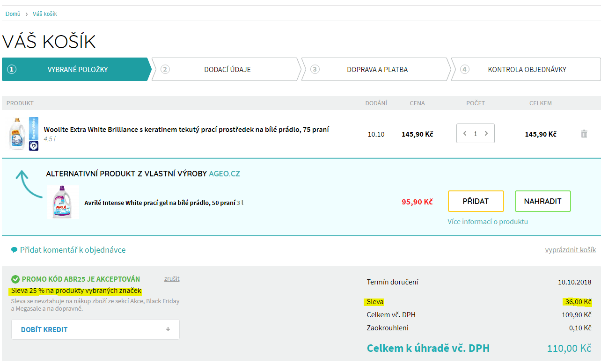This screenshot has width=601, height=364.
Task: Click the Avrilé price 95,90 Kč
Action: pos(417,202)
